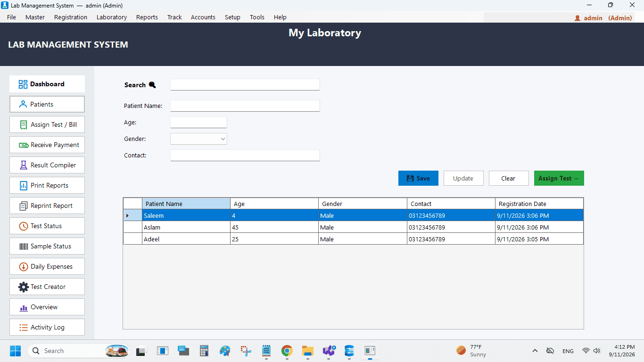Sort by Age column header
The width and height of the screenshot is (644, 362).
pos(274,204)
